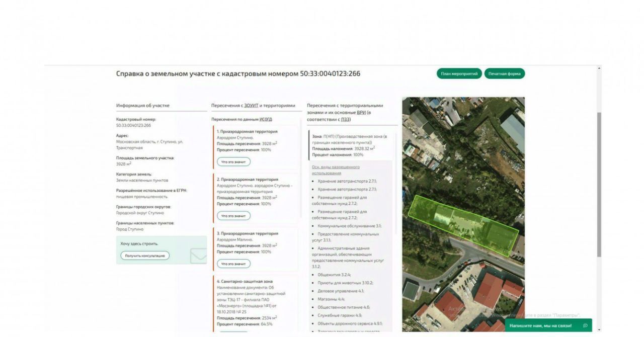Viewport: 644px width, 337px height.
Task: Click 'Информация об участке' column header
Action: pyautogui.click(x=143, y=106)
